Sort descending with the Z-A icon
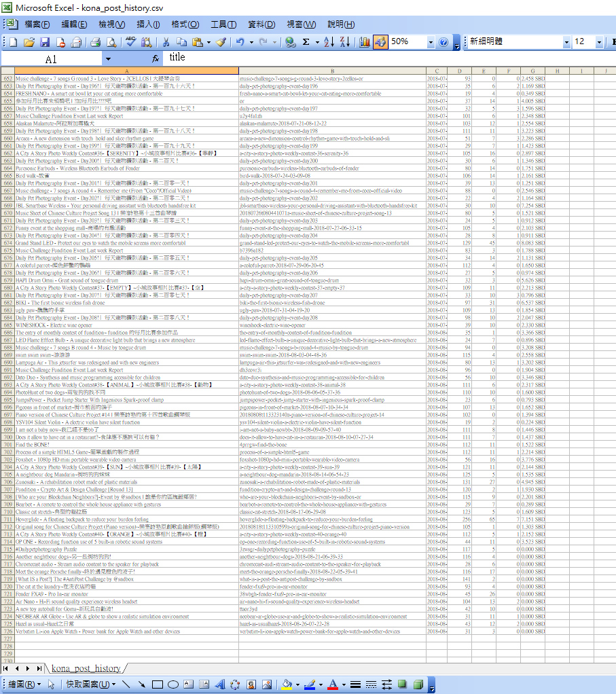616x694 pixels. 345,42
